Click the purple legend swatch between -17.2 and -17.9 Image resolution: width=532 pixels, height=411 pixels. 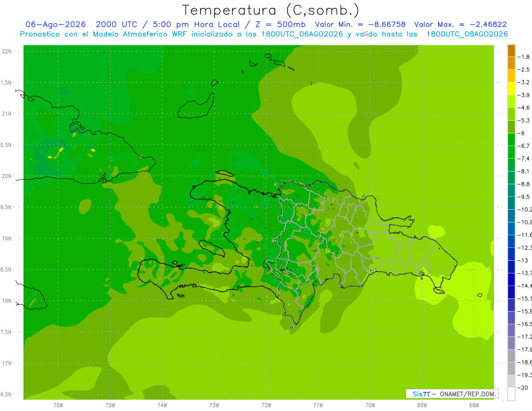511,343
